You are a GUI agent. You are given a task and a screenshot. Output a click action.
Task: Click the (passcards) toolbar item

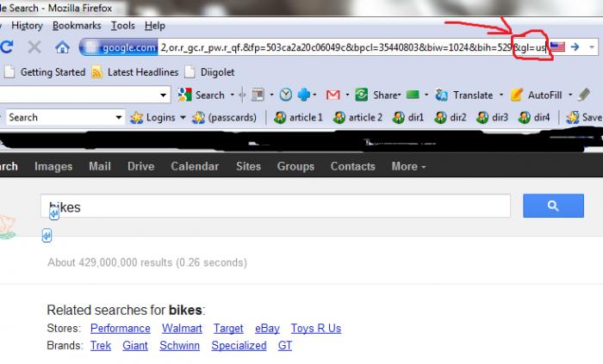click(224, 118)
